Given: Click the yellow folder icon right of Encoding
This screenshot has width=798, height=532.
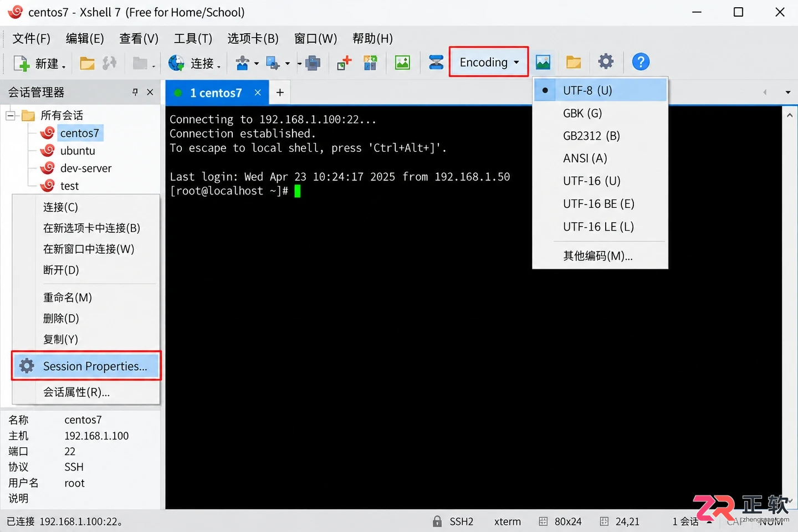Looking at the screenshot, I should [574, 62].
